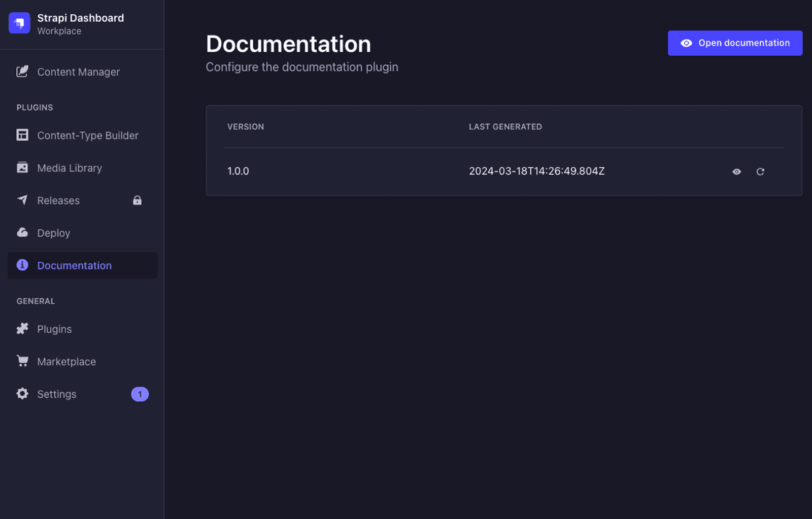Select Documentation in the sidebar
The height and width of the screenshot is (519, 812).
pyautogui.click(x=82, y=265)
